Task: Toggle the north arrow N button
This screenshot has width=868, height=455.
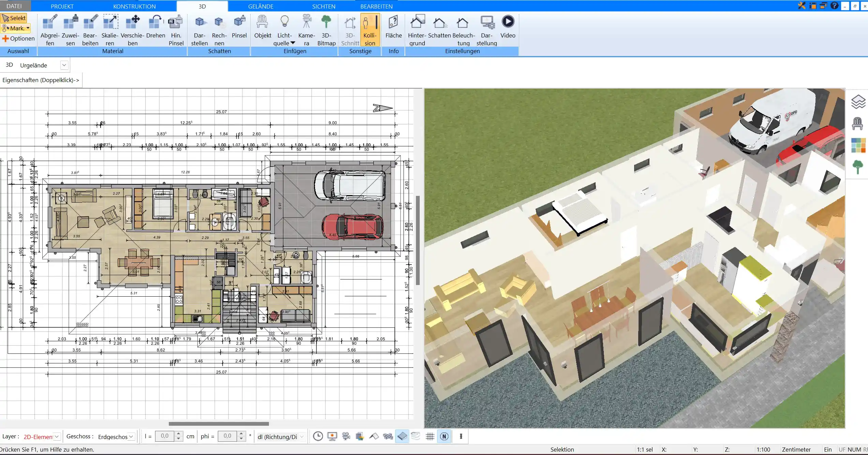Action: 444,436
